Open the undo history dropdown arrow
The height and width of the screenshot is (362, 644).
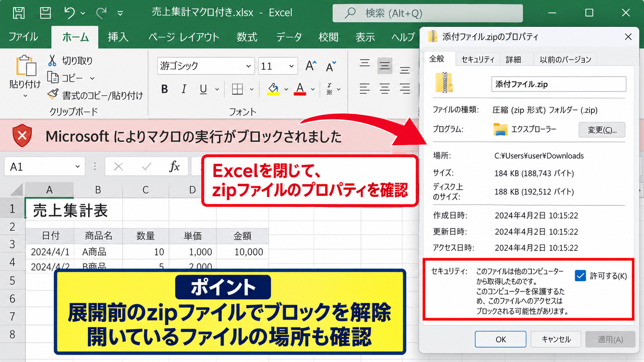click(x=83, y=13)
